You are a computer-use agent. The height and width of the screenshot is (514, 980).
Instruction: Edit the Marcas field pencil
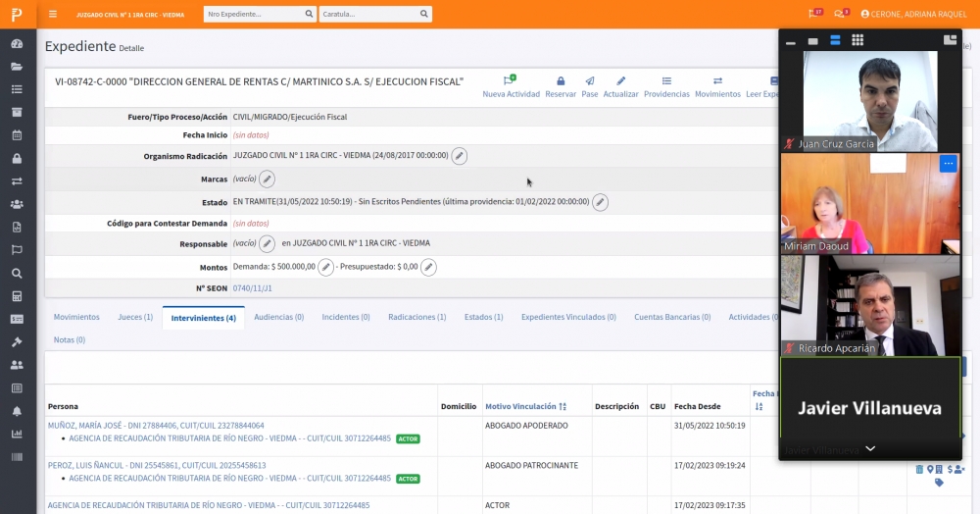267,179
